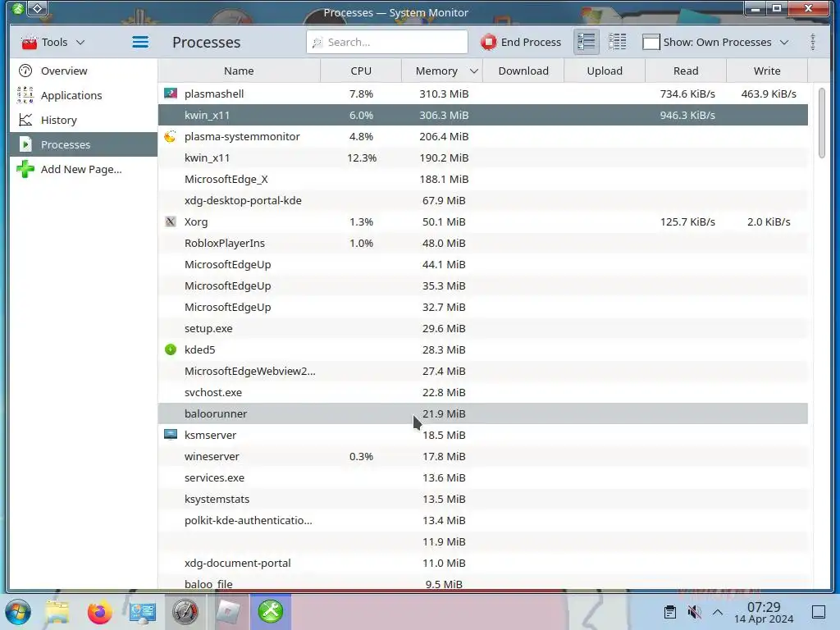
Task: Click the red toolbox Tools icon
Action: [29, 42]
